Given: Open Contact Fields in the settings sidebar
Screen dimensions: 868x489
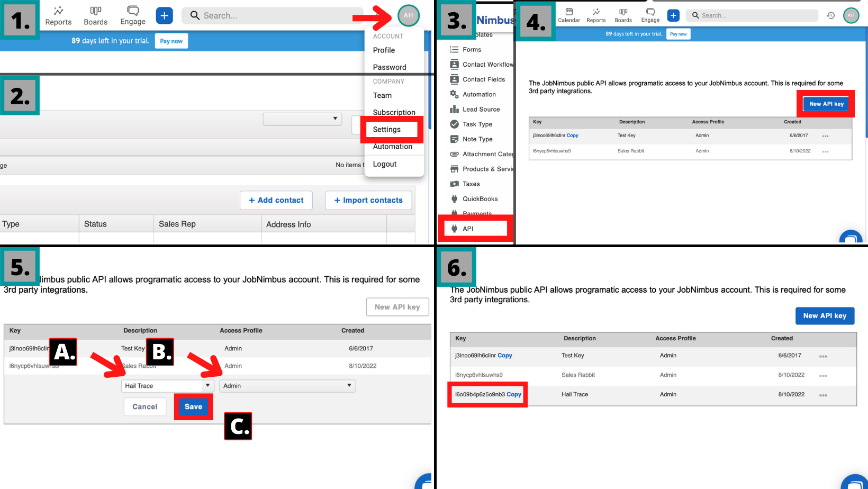Looking at the screenshot, I should pos(477,79).
